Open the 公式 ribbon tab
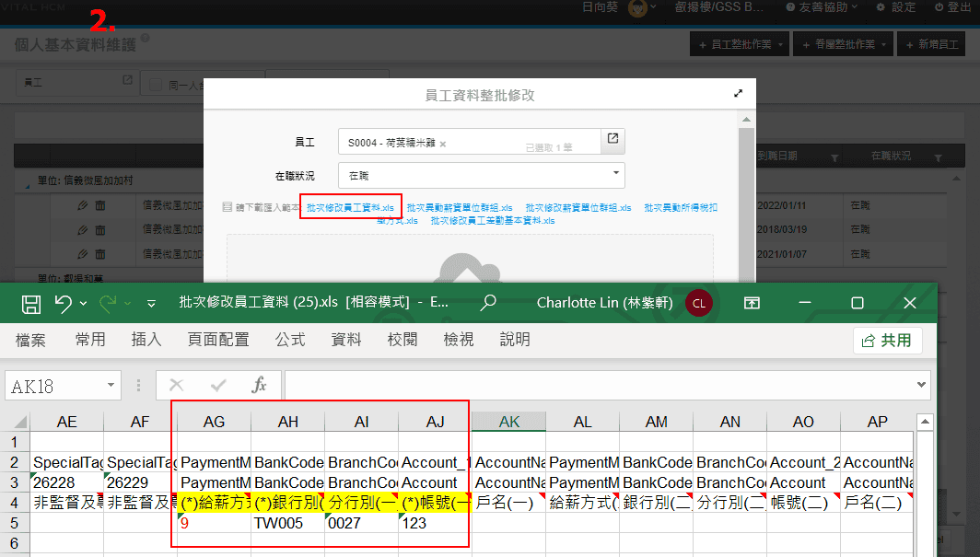 click(290, 340)
